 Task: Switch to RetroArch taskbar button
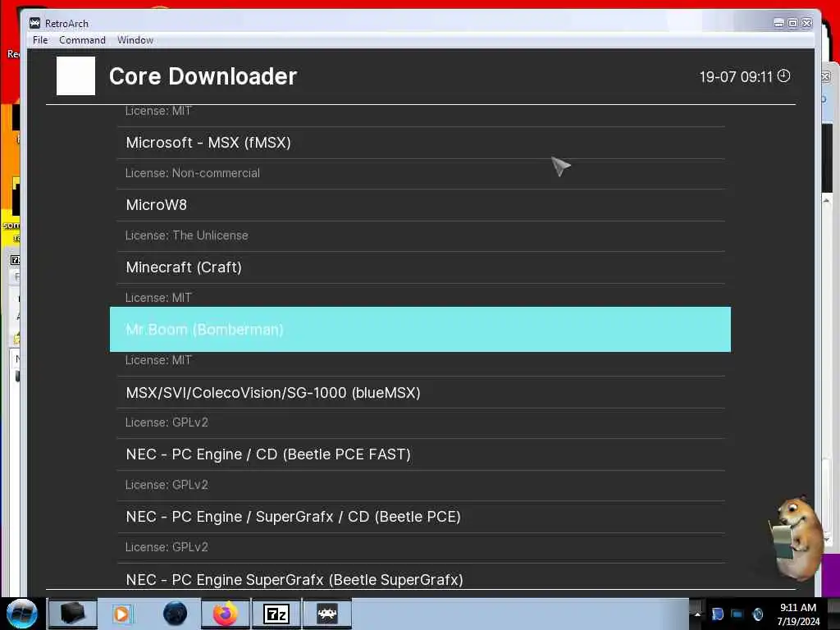[326, 614]
